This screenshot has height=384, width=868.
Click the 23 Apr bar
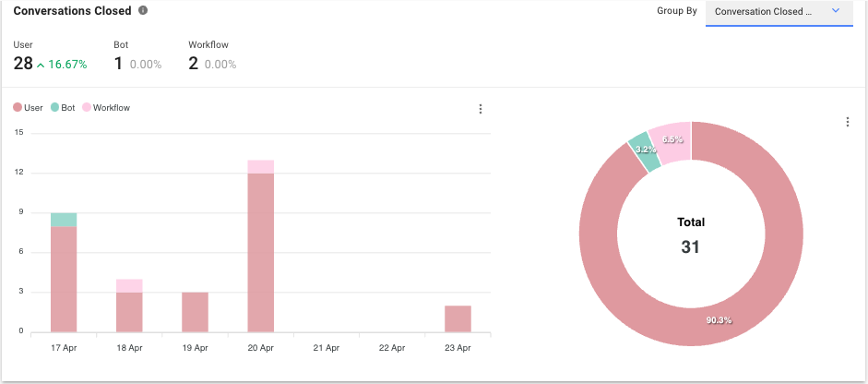pyautogui.click(x=458, y=318)
